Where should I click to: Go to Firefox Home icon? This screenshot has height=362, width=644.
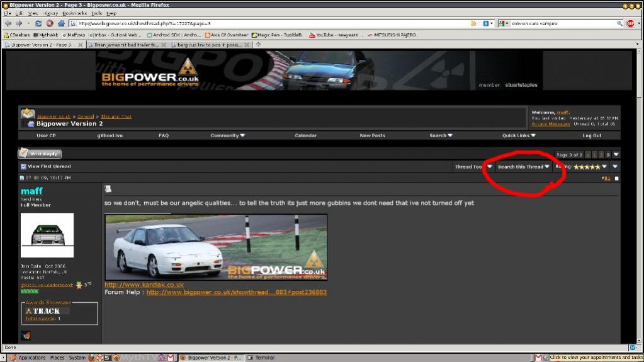(61, 23)
